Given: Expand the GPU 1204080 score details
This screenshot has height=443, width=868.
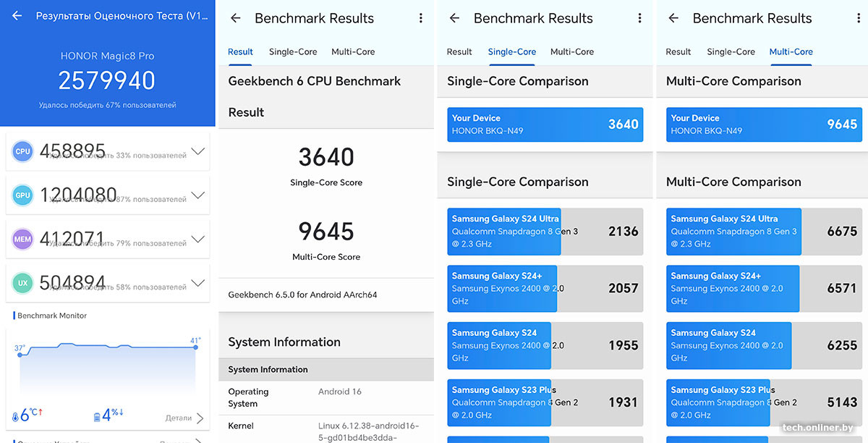Looking at the screenshot, I should pos(197,195).
